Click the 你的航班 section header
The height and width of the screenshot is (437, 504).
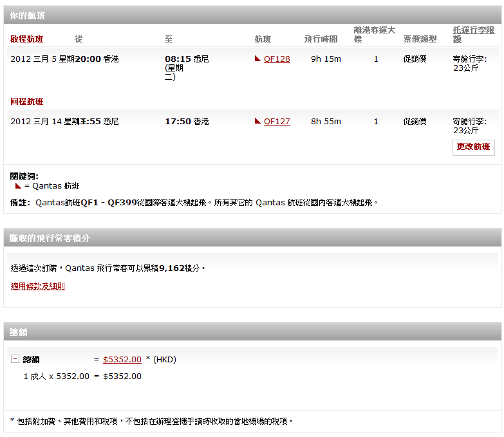pos(28,15)
